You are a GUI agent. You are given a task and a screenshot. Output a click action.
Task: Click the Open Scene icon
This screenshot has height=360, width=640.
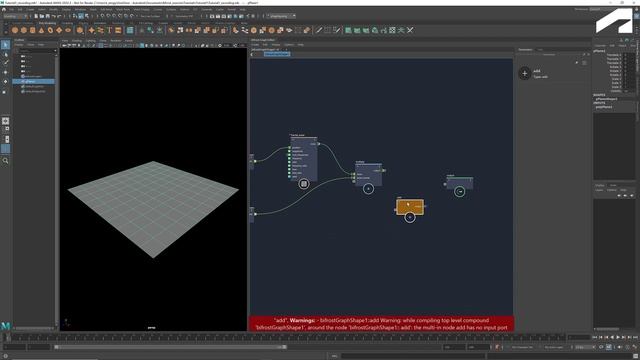pos(42,16)
